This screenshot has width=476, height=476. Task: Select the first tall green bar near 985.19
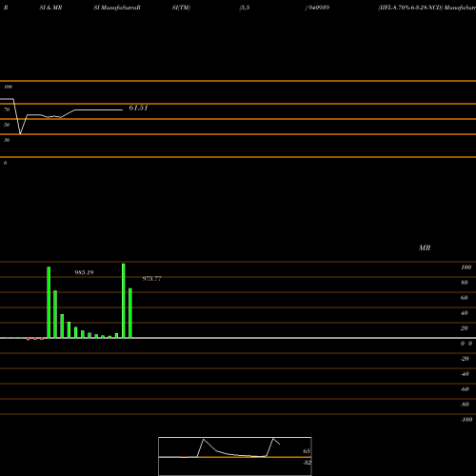(x=49, y=302)
